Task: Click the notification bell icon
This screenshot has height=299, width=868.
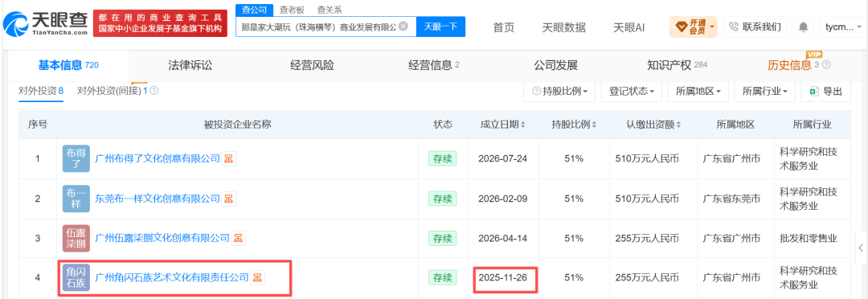Action: (803, 27)
